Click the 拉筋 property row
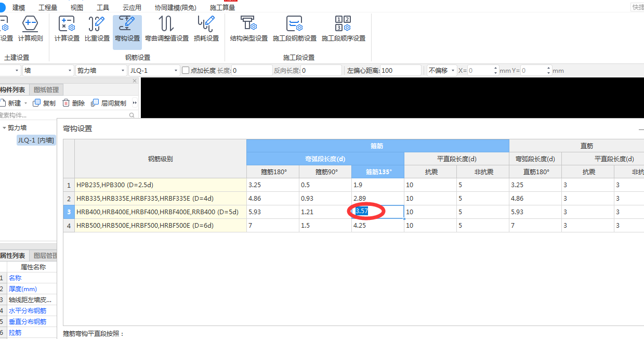 (x=31, y=332)
